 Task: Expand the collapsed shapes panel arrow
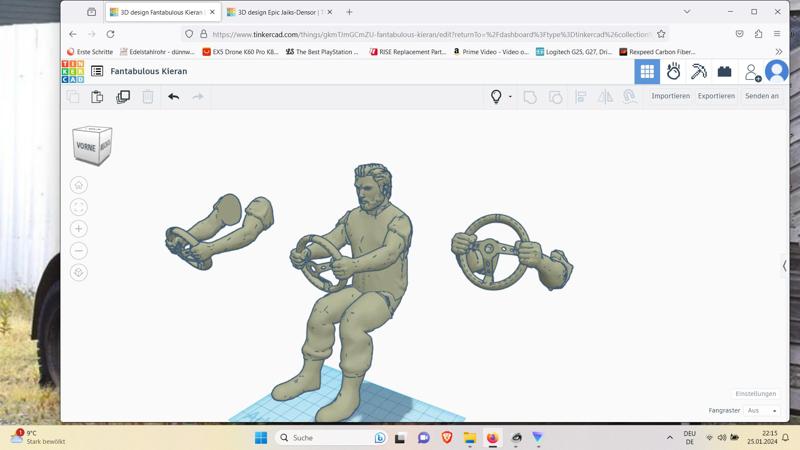pos(785,265)
